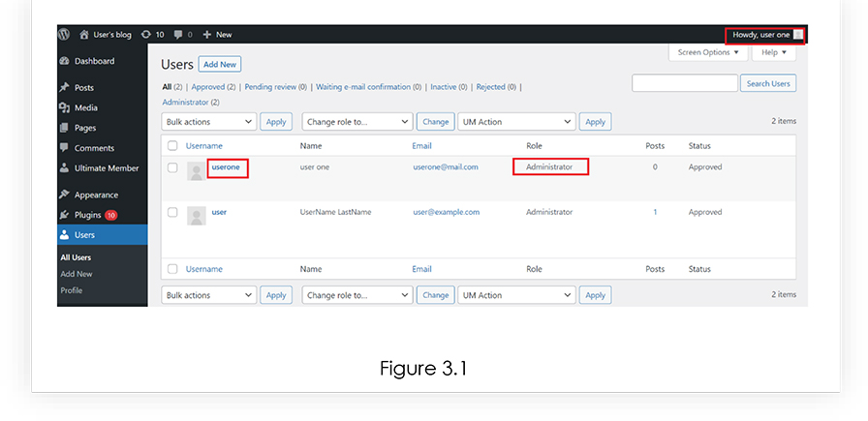This screenshot has height=421, width=868.
Task: Click the avatar next to Howdy, user one
Action: click(797, 34)
